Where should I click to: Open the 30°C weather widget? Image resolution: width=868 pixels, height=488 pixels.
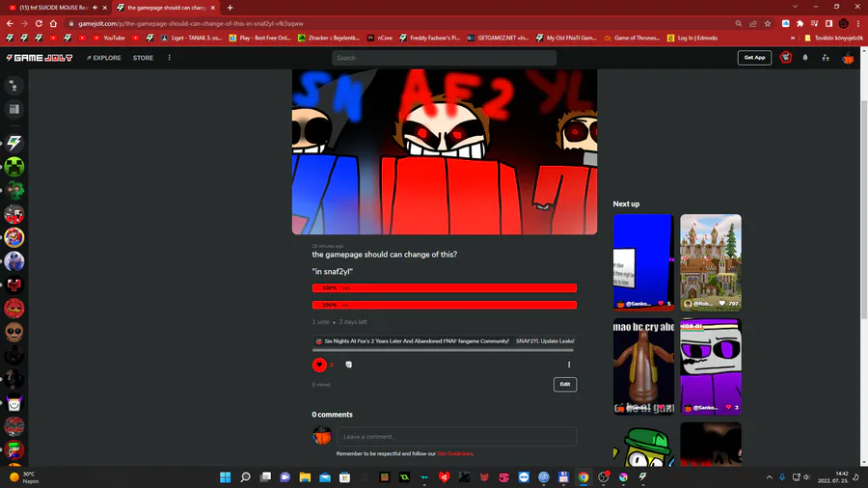tap(24, 477)
